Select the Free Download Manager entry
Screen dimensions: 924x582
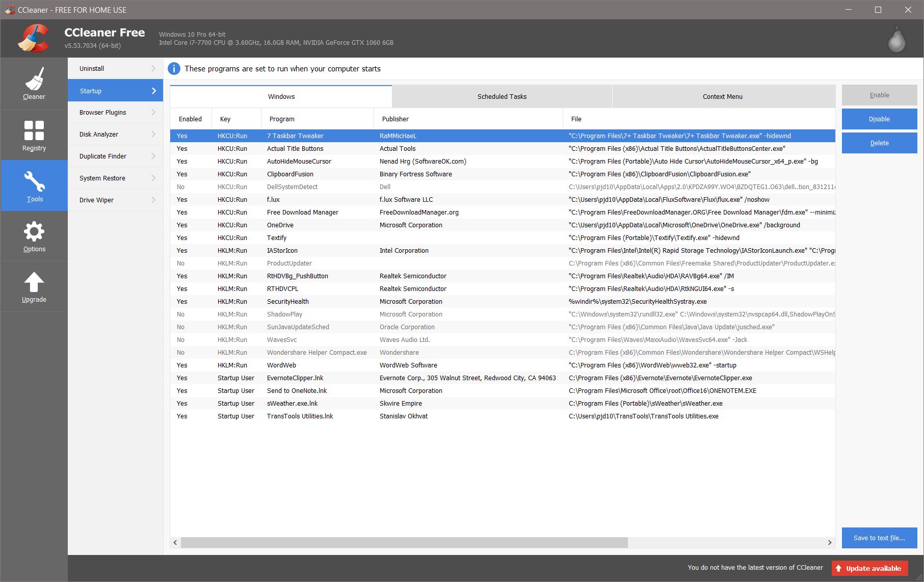503,213
